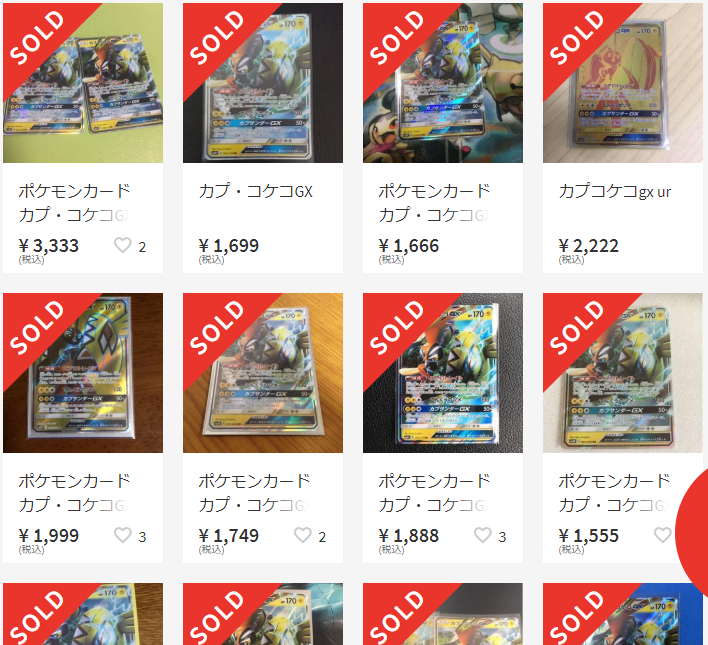This screenshot has height=645, width=708.
Task: Like the ¥3,333 listing via heart icon
Action: tap(122, 245)
